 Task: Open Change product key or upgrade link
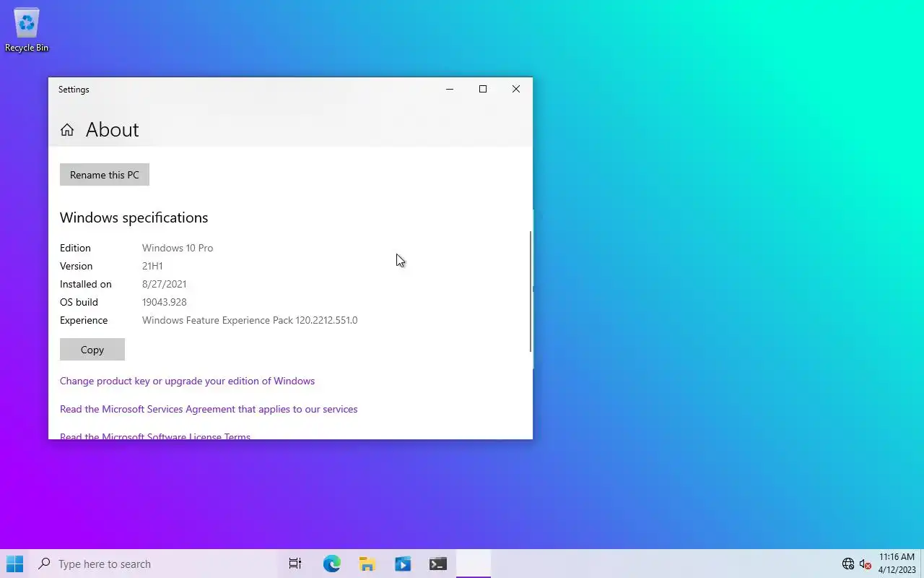click(187, 381)
